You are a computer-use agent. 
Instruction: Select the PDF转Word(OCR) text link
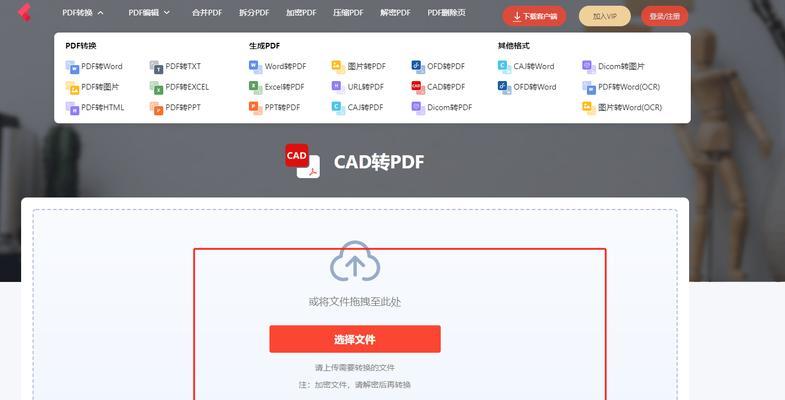pos(629,87)
